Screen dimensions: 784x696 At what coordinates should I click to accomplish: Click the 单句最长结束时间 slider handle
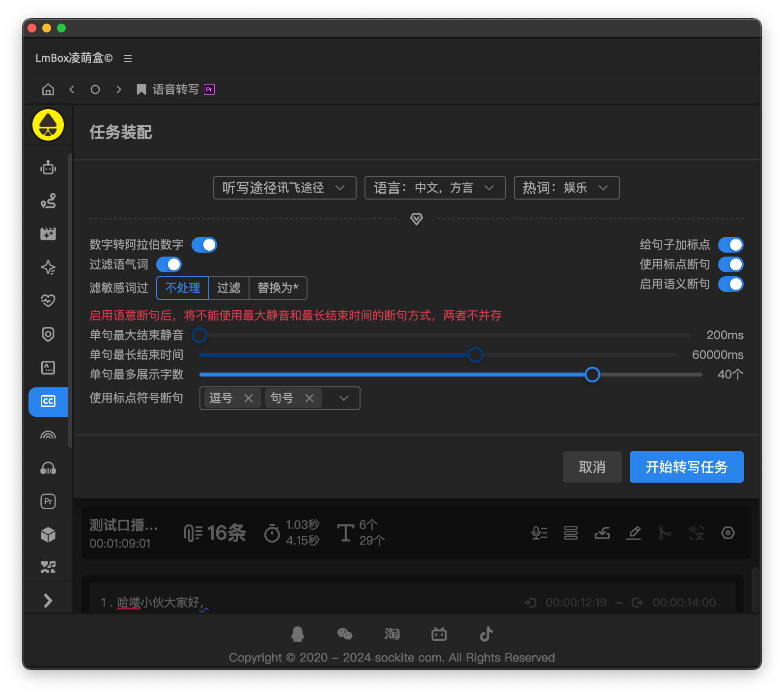click(476, 355)
